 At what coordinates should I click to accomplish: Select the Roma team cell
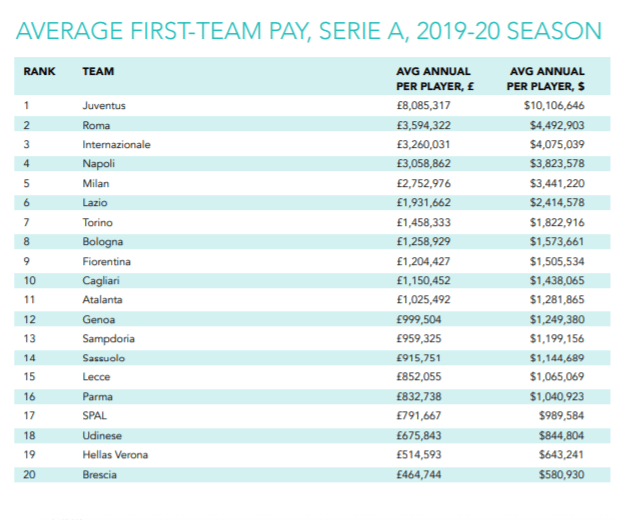coord(96,125)
